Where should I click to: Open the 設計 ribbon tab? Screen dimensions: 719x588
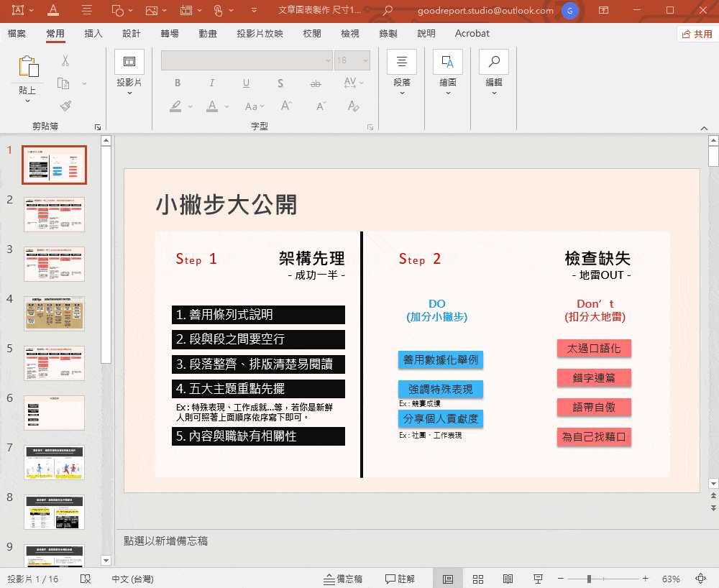[130, 33]
